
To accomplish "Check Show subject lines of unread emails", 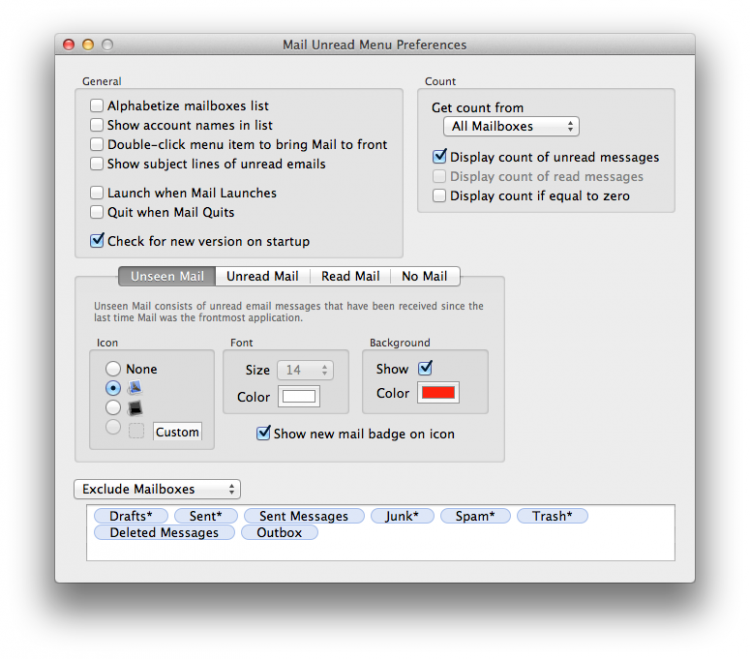I will pyautogui.click(x=97, y=164).
